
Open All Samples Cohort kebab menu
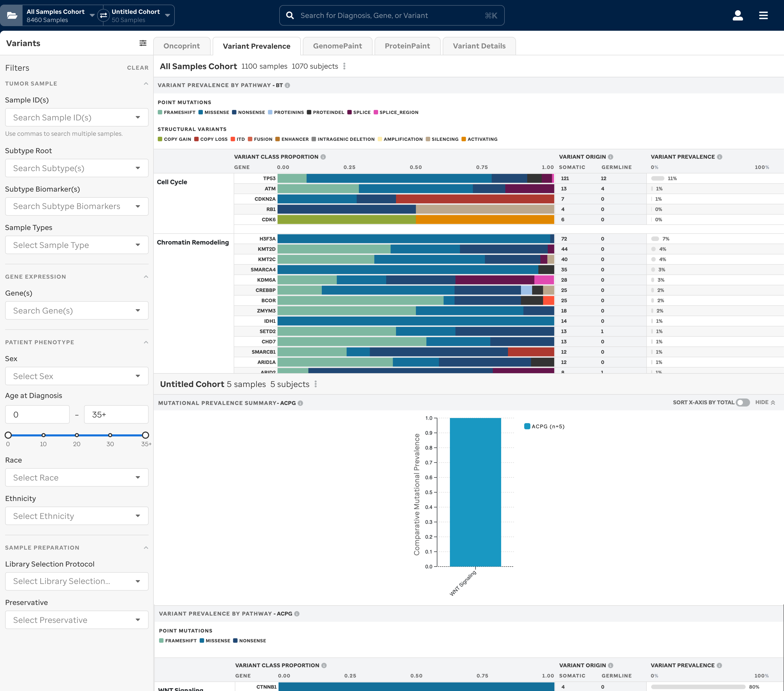pos(344,66)
